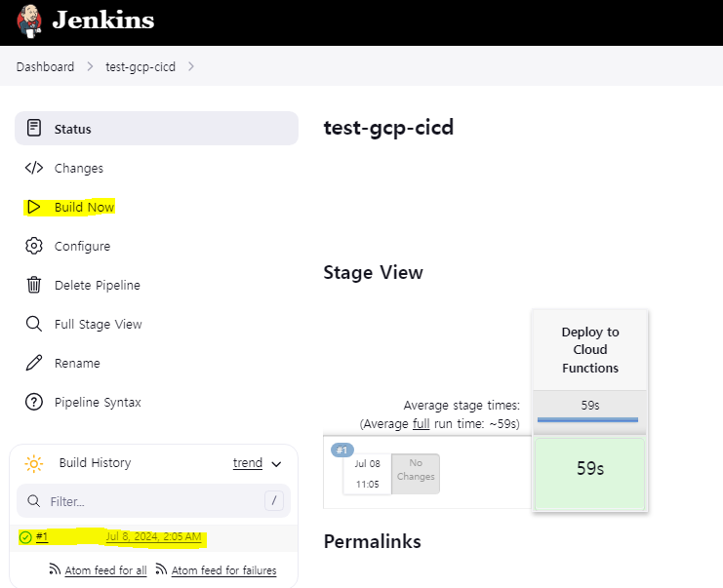Click the #1 build badge in Stage View
Viewport: 723px width, 588px height.
[x=342, y=450]
